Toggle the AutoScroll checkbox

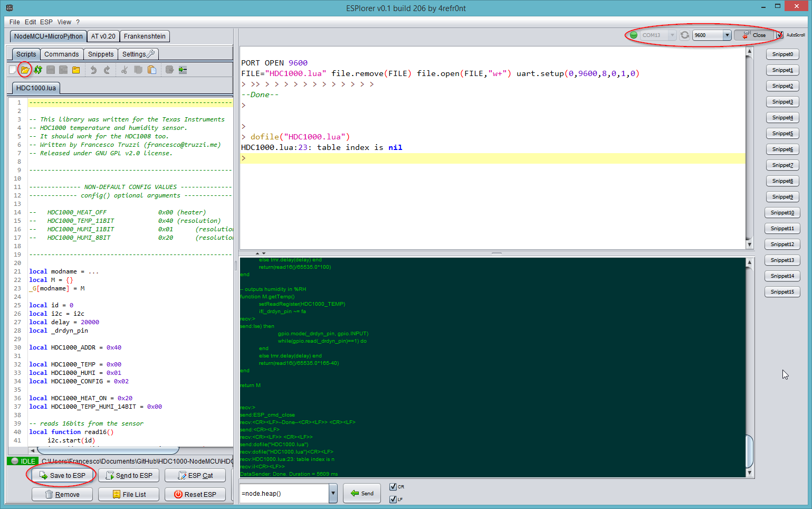[780, 35]
